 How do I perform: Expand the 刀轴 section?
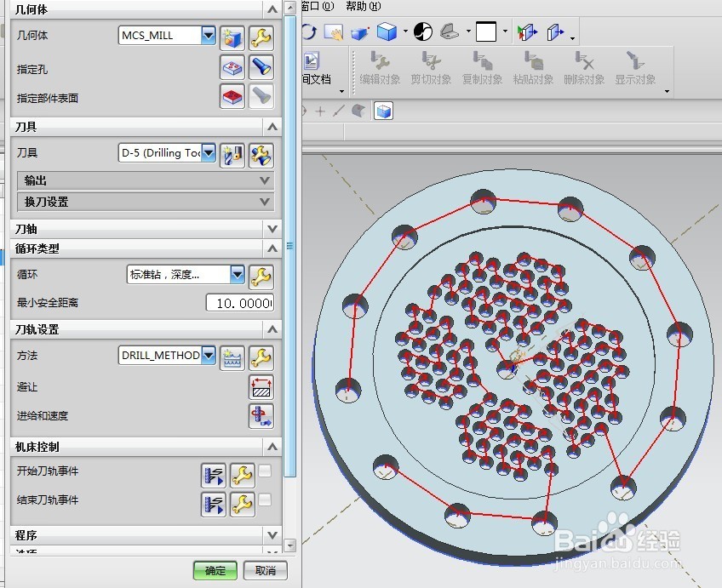(x=146, y=229)
